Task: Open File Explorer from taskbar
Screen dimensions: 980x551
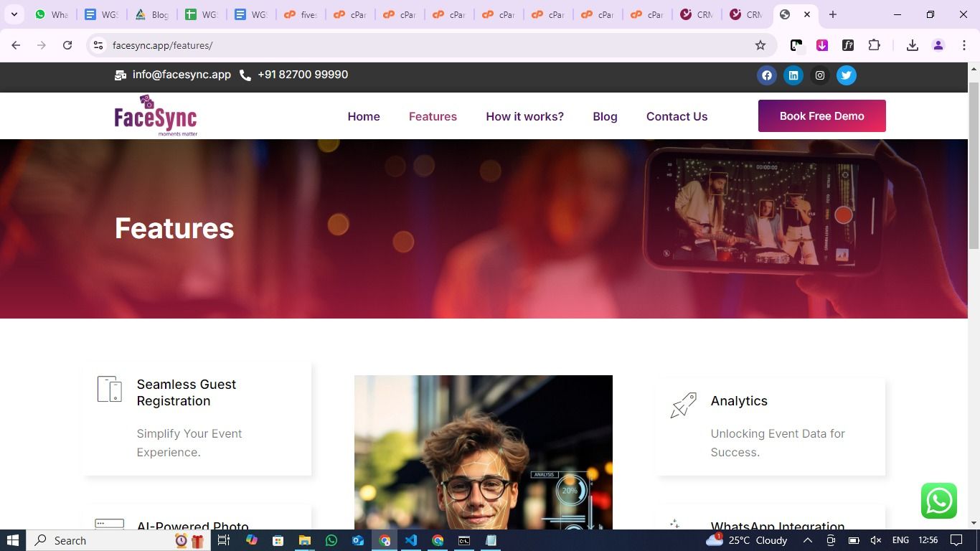Action: point(305,540)
